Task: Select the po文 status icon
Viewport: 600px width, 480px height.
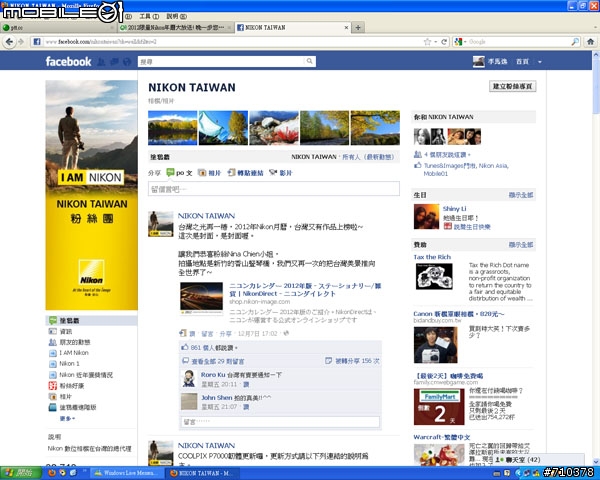Action: tap(170, 173)
